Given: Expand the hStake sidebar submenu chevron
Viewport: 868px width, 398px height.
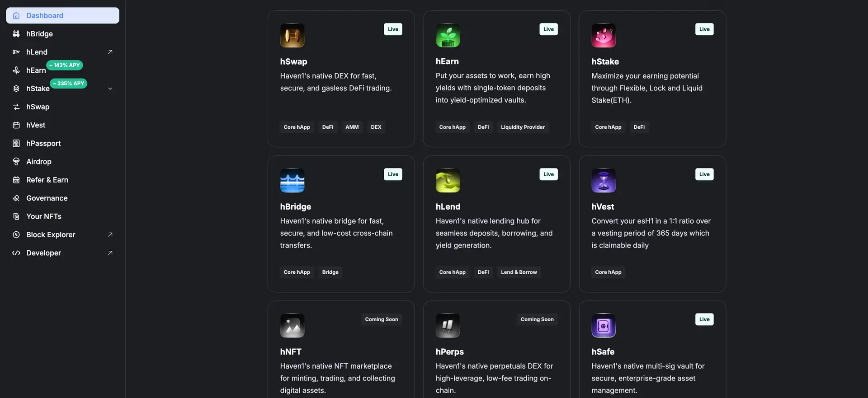Looking at the screenshot, I should coord(110,89).
